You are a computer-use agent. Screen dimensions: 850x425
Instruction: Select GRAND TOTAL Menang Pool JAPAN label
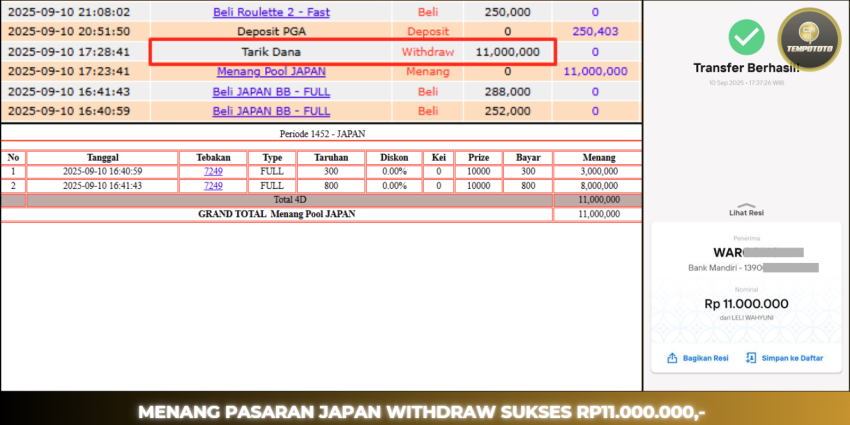point(276,214)
